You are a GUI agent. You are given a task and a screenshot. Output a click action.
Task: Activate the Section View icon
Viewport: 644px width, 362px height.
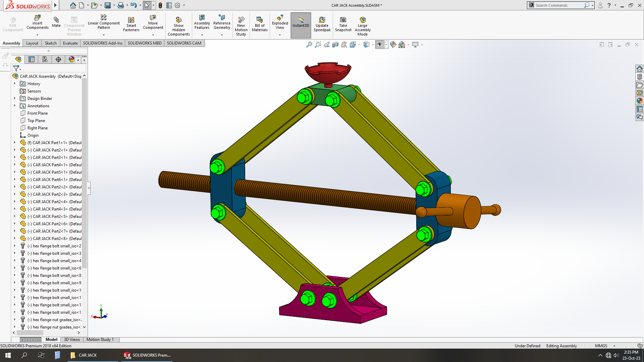click(335, 45)
